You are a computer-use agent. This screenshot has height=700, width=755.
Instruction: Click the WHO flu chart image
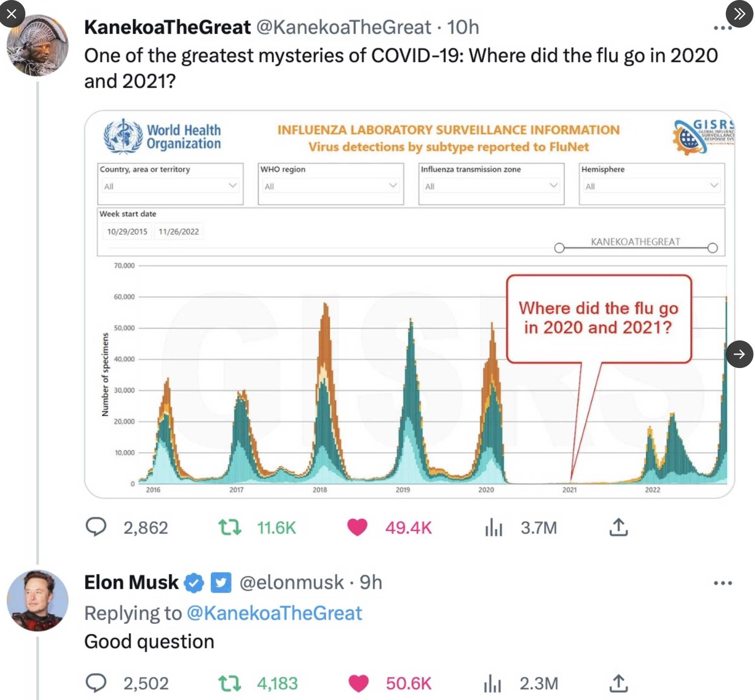409,304
